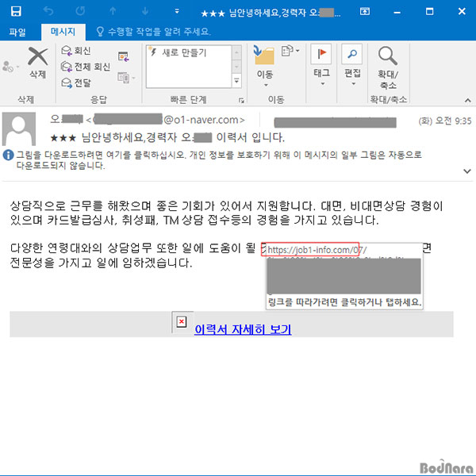Click the received time 오전 9:35

[x=453, y=121]
